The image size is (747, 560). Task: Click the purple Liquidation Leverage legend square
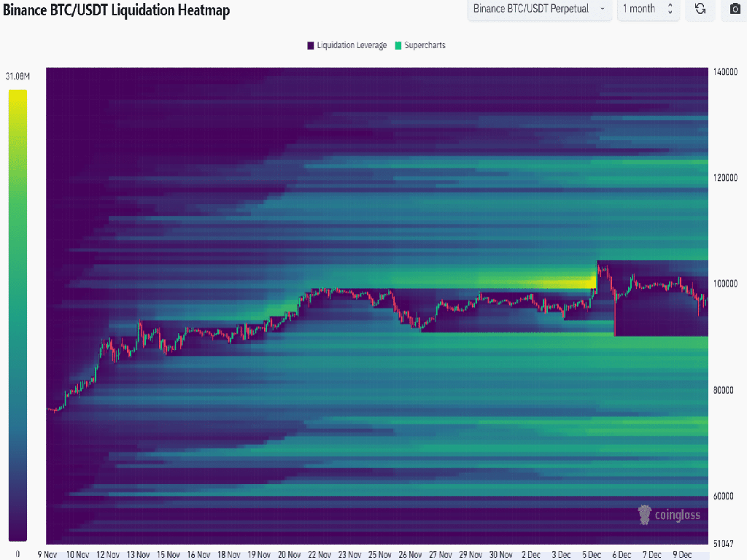[311, 45]
